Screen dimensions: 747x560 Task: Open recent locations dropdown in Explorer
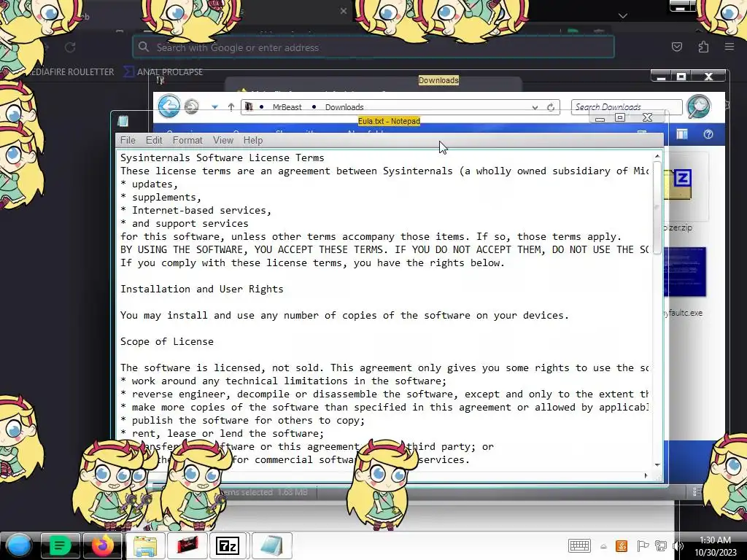(x=215, y=107)
